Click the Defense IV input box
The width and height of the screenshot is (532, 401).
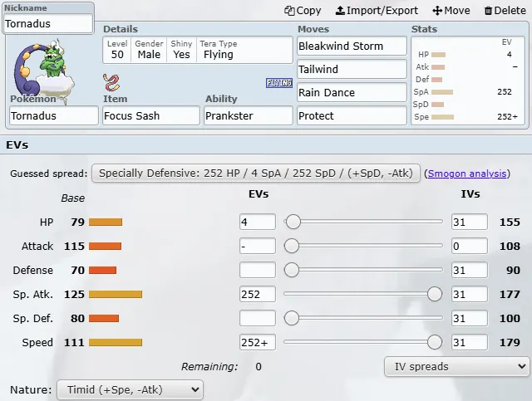470,270
